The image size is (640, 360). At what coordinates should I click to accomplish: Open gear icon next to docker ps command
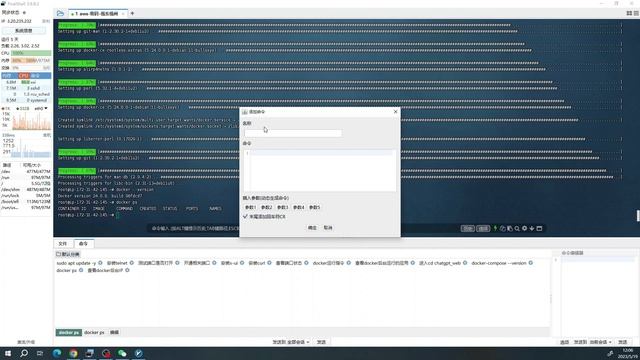(x=81, y=270)
